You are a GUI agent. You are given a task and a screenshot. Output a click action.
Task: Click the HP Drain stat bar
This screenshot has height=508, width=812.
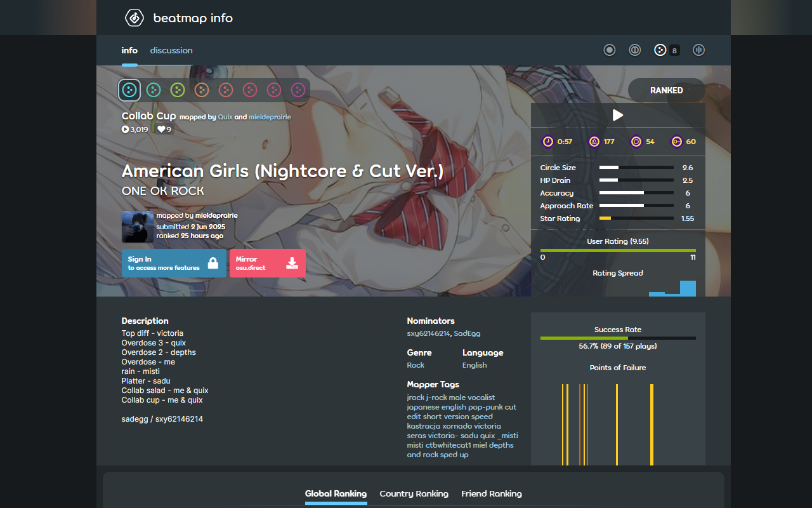636,180
